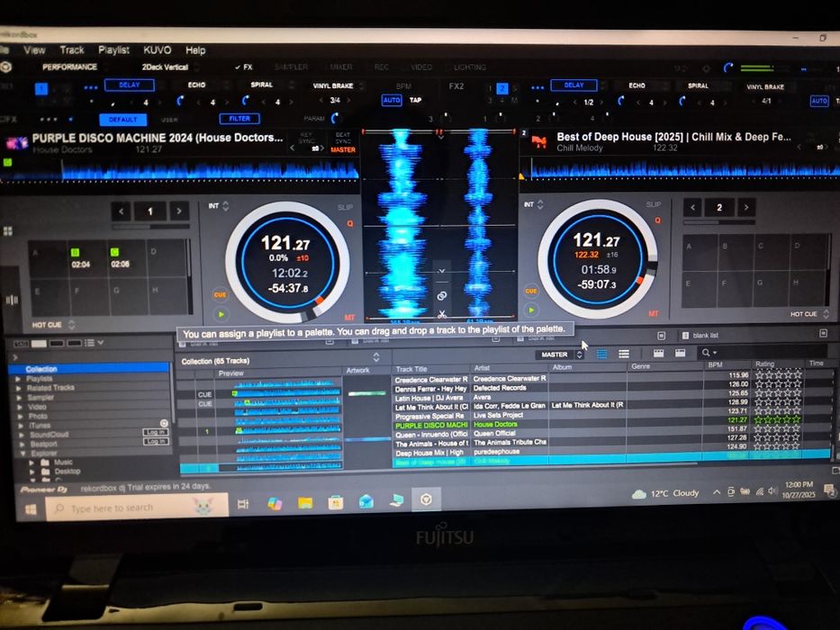Click the deck 1 artwork thumbnail

click(x=17, y=142)
